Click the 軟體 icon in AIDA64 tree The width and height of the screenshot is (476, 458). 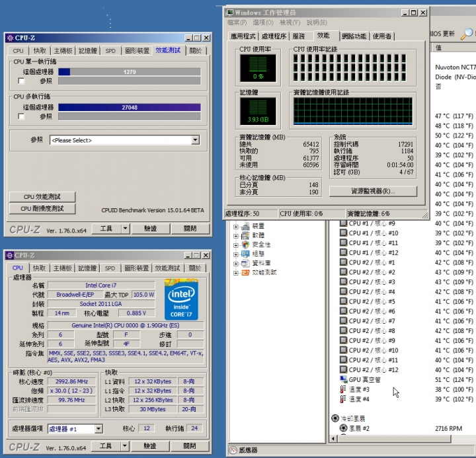pos(245,235)
